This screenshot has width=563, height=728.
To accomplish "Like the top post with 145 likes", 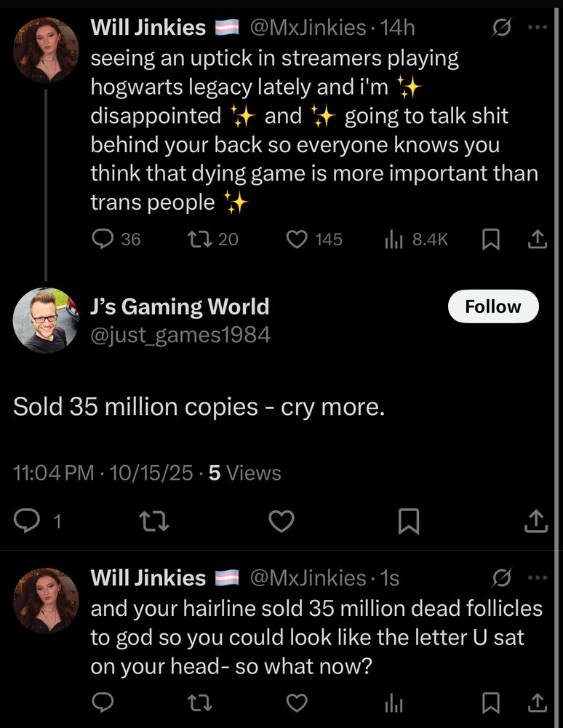I will [296, 239].
